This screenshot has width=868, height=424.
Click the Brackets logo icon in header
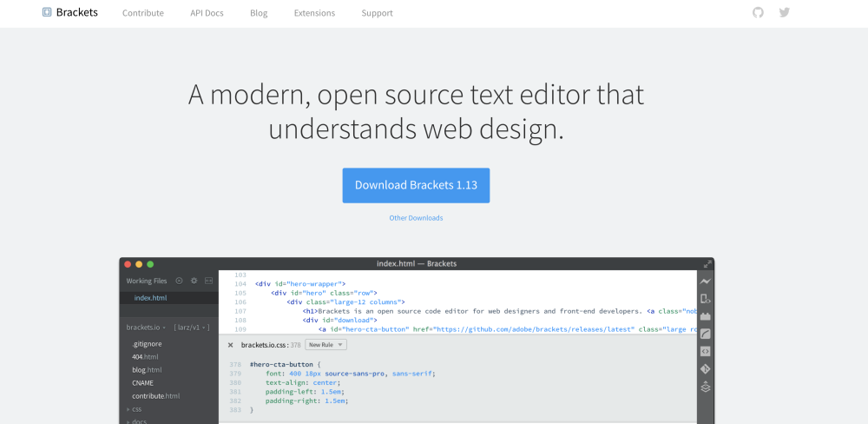(x=47, y=11)
